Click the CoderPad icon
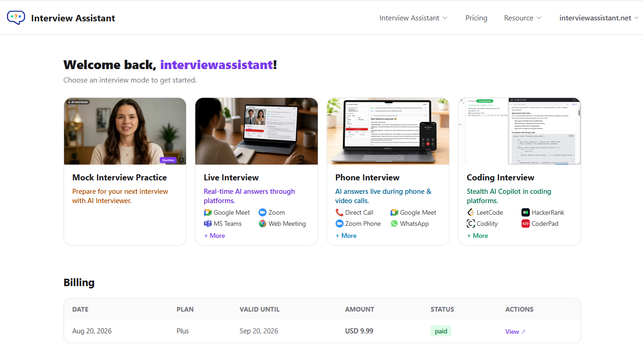 526,224
